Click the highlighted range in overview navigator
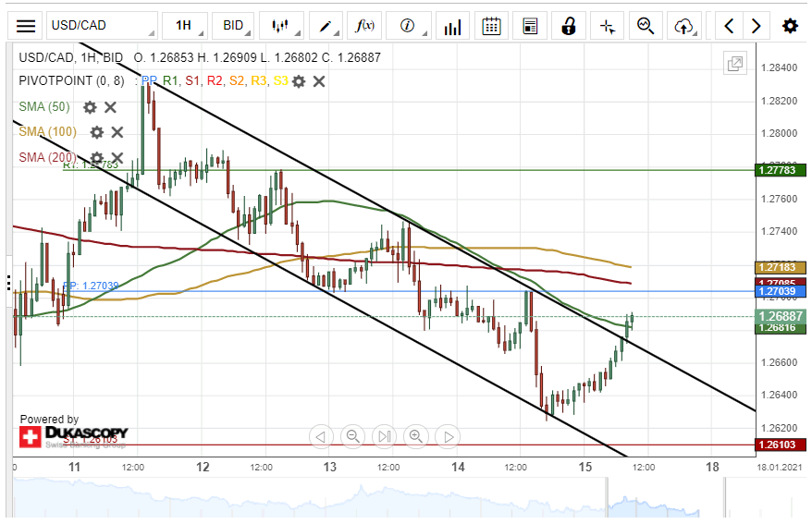The width and height of the screenshot is (812, 524). pos(667,497)
